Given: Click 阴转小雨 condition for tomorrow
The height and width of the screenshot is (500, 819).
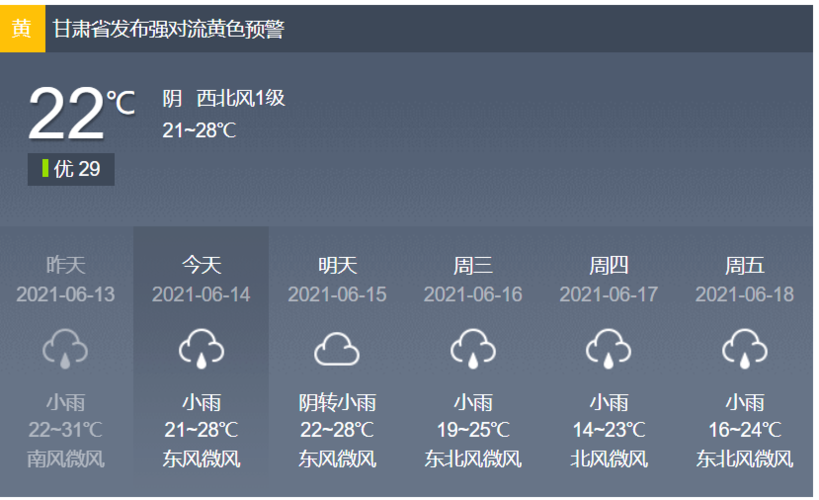Looking at the screenshot, I should click(337, 403).
